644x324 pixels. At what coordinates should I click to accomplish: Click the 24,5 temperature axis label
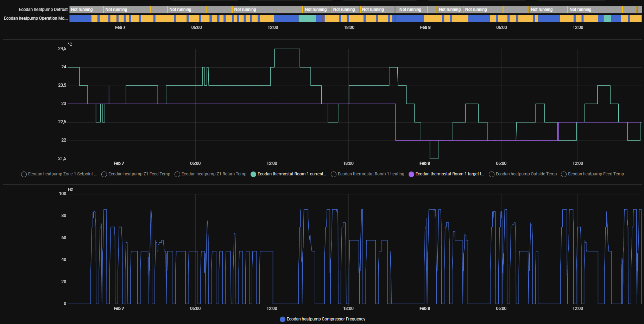click(x=62, y=49)
